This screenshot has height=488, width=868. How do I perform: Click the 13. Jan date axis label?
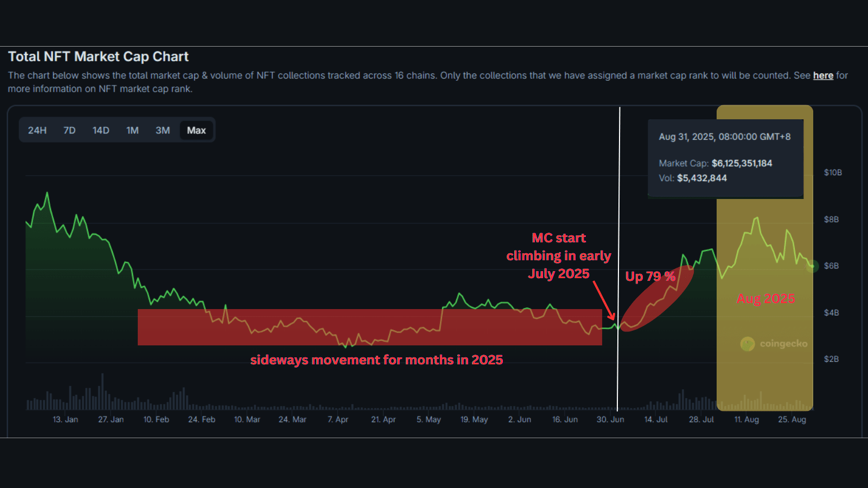65,419
